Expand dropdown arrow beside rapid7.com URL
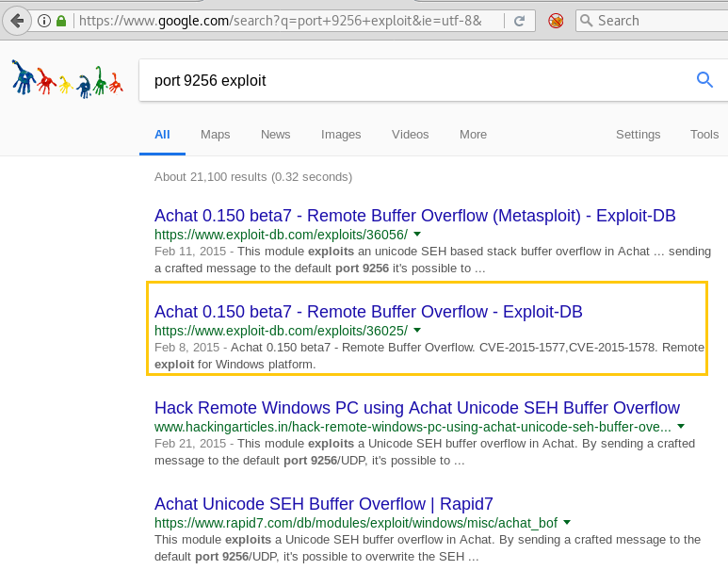728x570 pixels. (x=566, y=523)
